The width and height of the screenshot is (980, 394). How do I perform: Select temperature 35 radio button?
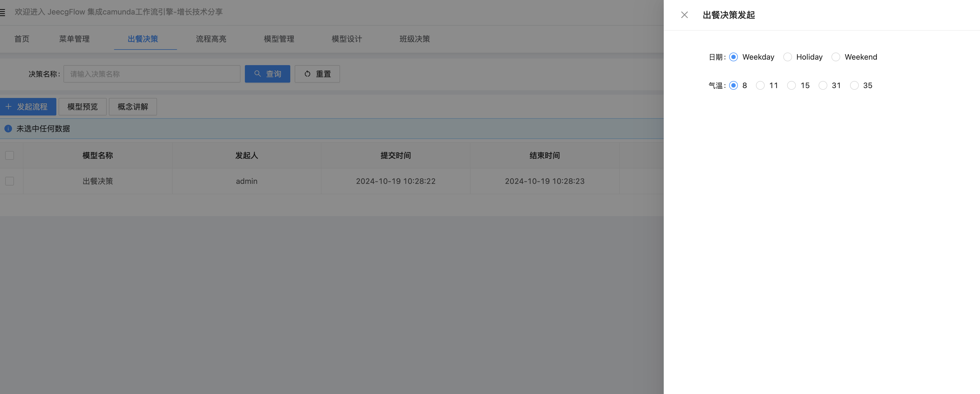coord(854,86)
